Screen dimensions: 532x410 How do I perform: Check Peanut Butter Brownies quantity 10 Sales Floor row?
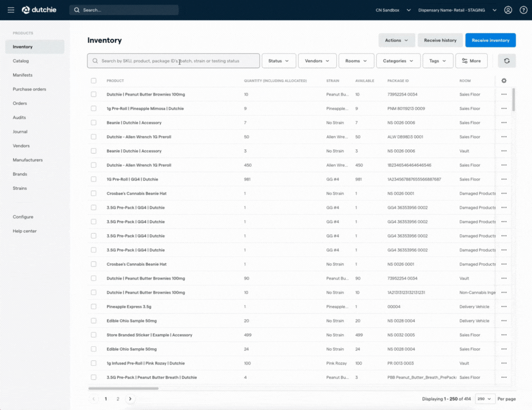[93, 94]
